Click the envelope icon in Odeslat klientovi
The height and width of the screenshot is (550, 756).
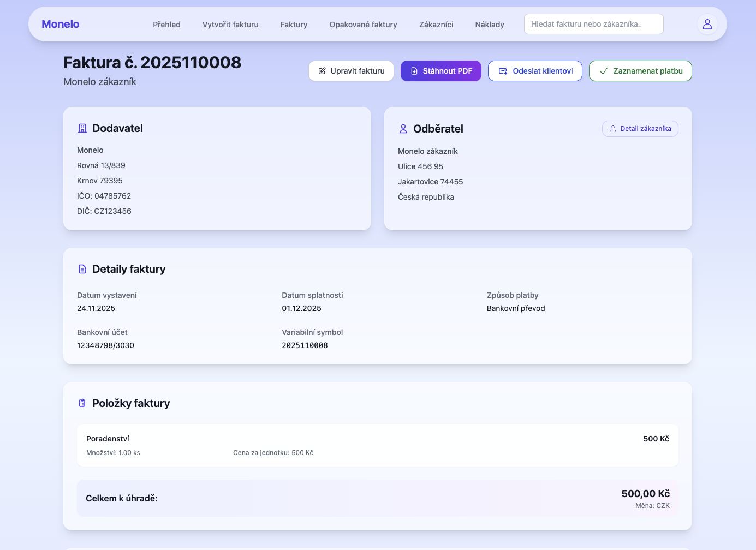pos(503,71)
